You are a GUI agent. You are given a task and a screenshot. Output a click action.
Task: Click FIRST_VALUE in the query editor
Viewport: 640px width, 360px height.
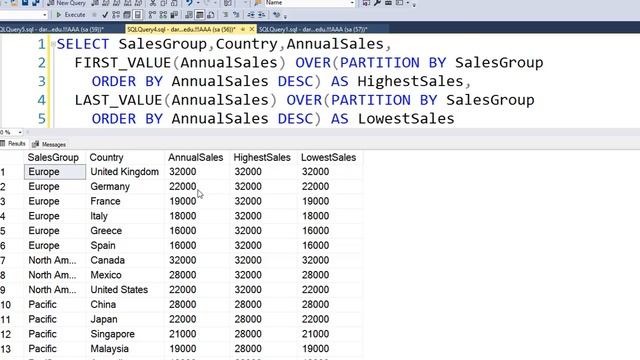coord(123,62)
